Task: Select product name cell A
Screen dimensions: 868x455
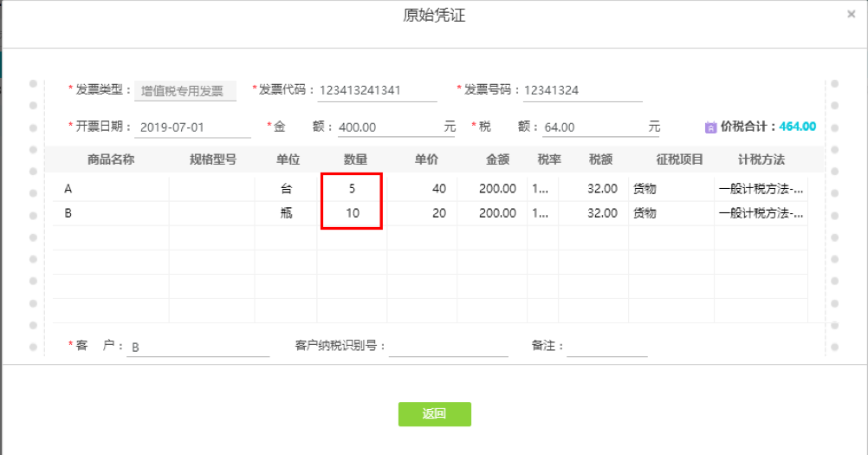Action: 111,189
